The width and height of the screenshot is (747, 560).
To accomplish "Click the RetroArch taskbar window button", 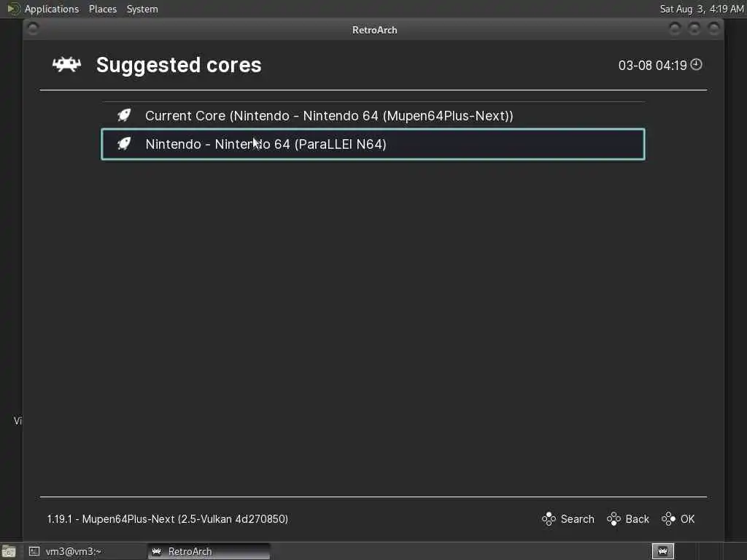I will [x=209, y=551].
